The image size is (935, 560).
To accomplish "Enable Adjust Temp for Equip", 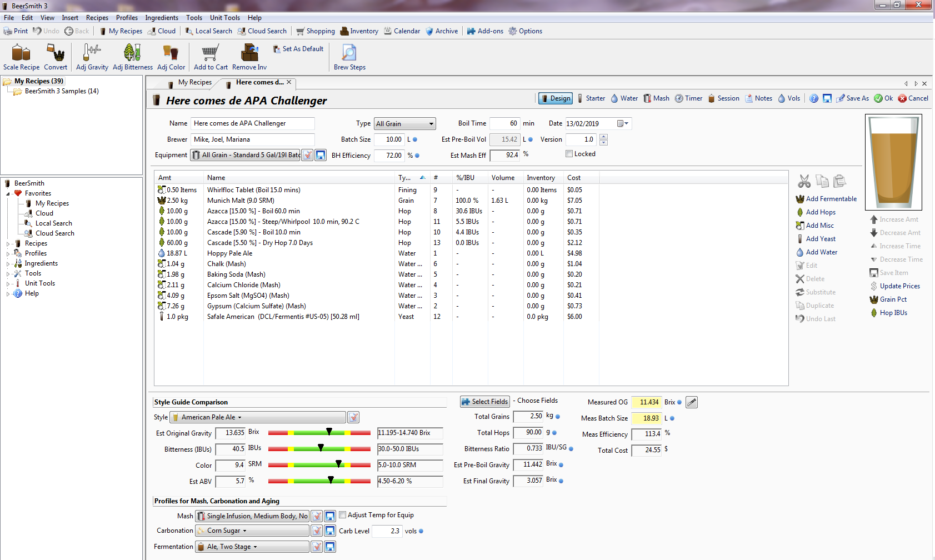I will click(x=343, y=514).
